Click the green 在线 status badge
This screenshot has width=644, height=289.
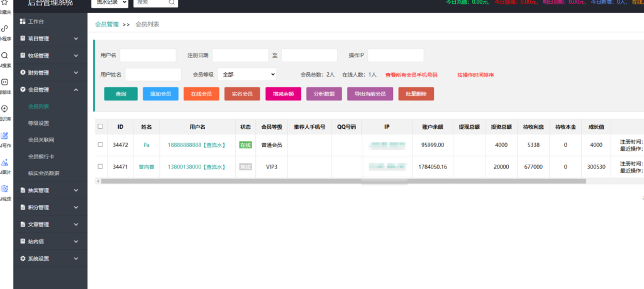(x=245, y=145)
